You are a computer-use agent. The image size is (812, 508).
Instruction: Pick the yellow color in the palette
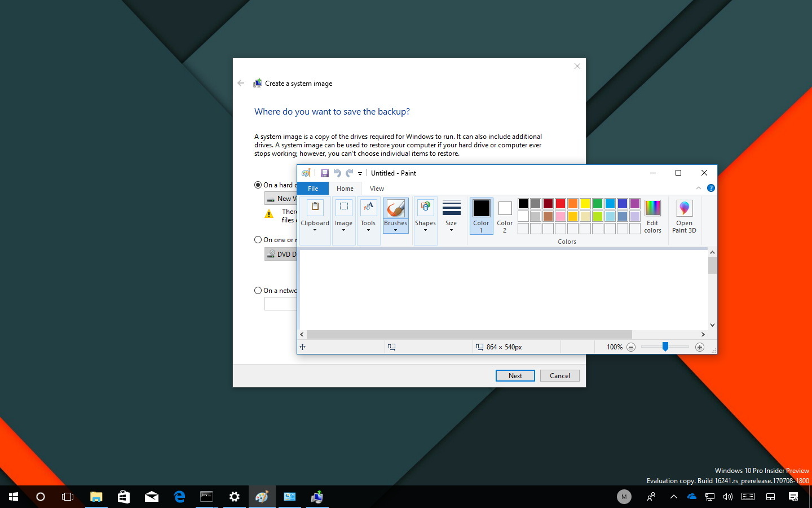pyautogui.click(x=585, y=204)
